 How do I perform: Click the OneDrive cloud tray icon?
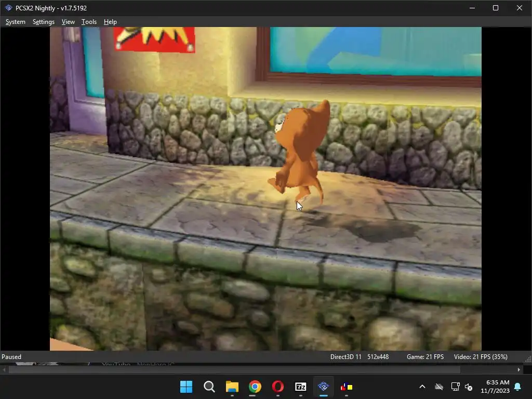(439, 387)
